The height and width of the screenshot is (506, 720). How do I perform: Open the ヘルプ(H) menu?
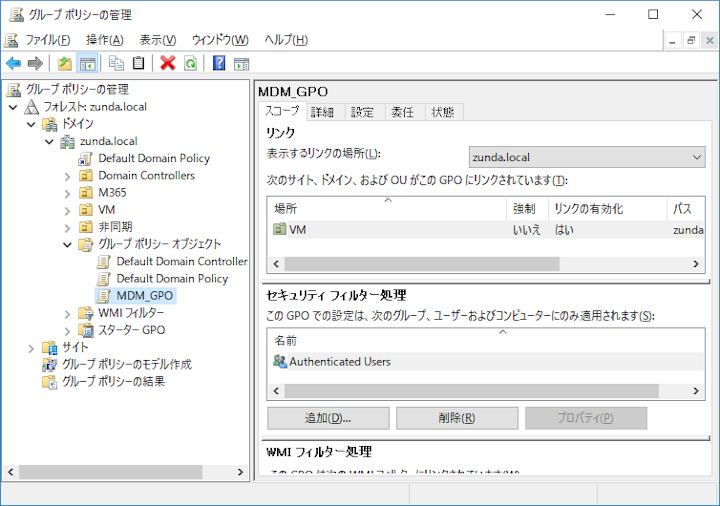(286, 40)
